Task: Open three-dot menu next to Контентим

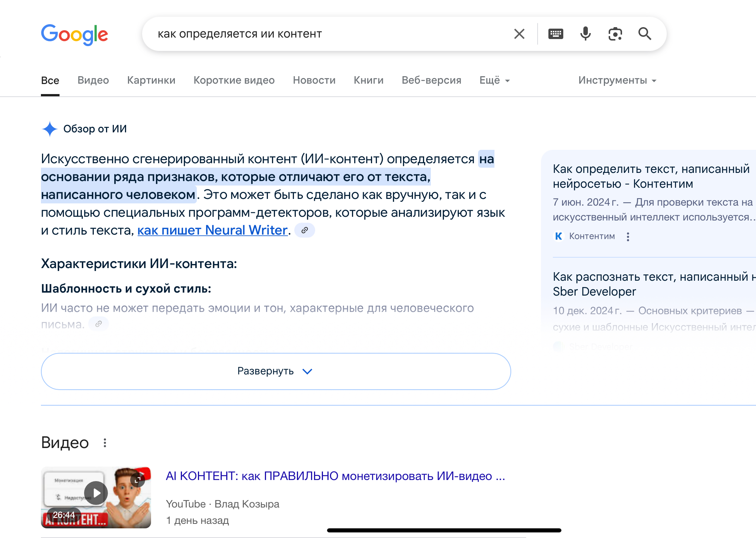Action: 628,236
